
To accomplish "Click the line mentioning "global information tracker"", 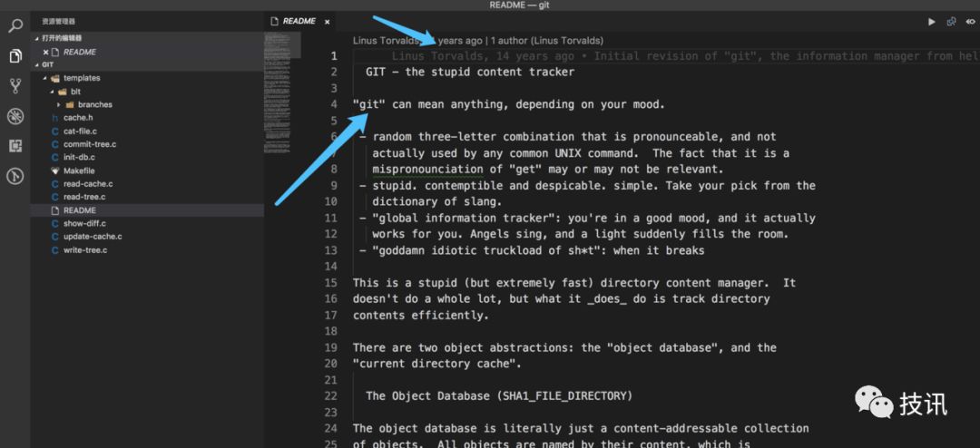I will pos(587,218).
